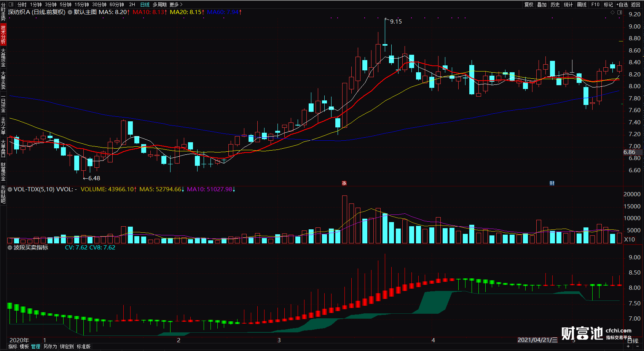Open 大单买卖 sidebar tab

[x=3, y=80]
